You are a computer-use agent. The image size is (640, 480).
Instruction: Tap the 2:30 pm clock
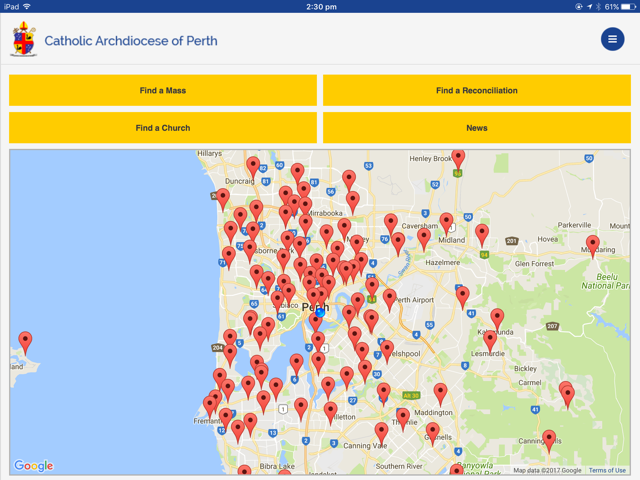pyautogui.click(x=321, y=7)
